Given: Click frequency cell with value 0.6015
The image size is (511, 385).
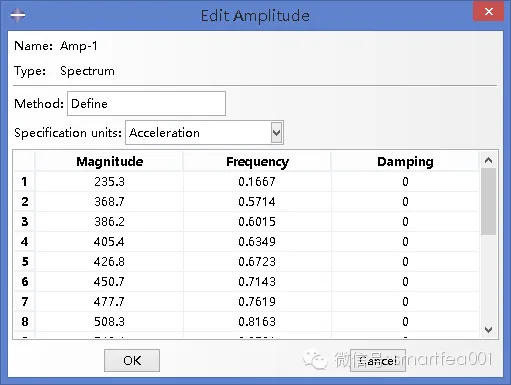Looking at the screenshot, I should point(257,222).
